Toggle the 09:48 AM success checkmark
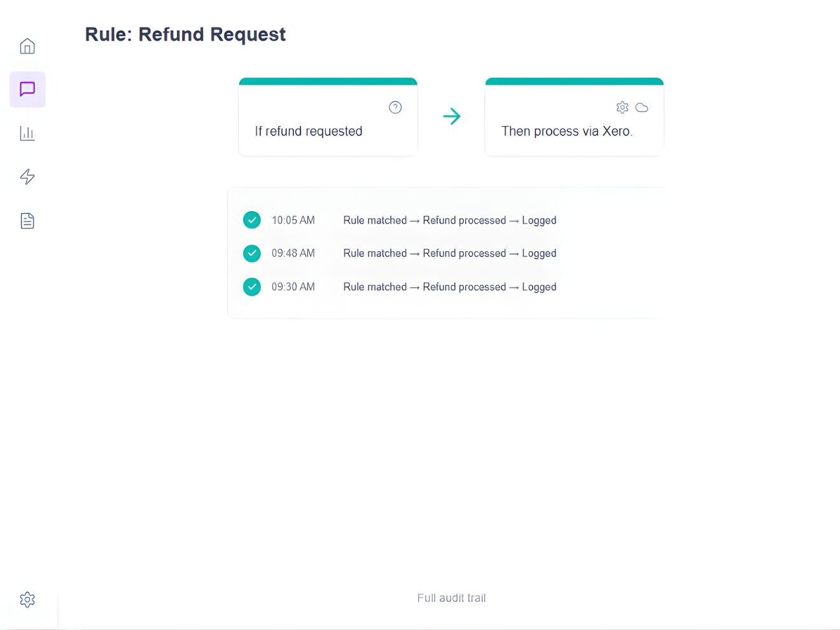Screen dimensions: 840x630 (x=251, y=253)
